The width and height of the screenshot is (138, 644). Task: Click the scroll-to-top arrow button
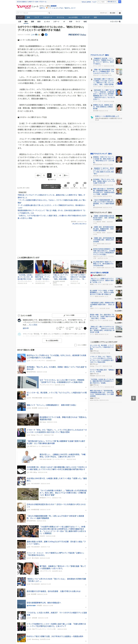(x=133, y=398)
